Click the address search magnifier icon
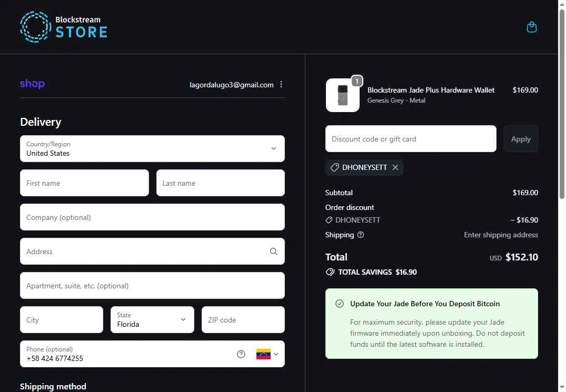The height and width of the screenshot is (392, 566). point(274,252)
